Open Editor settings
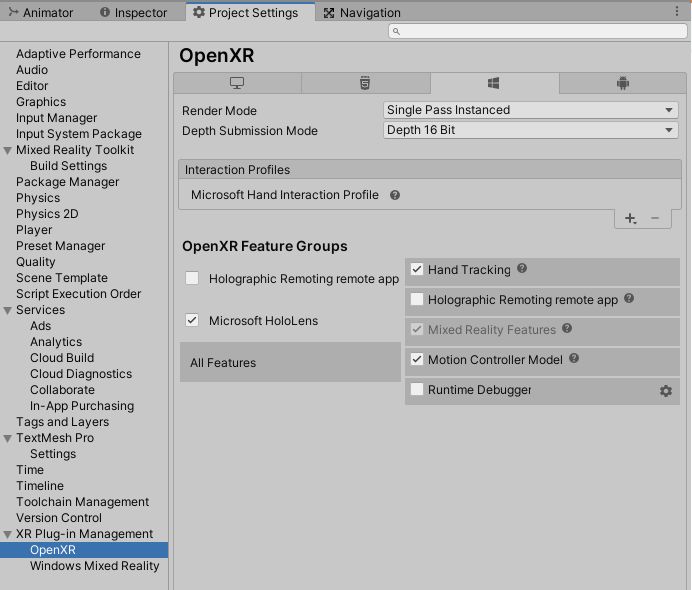 32,86
